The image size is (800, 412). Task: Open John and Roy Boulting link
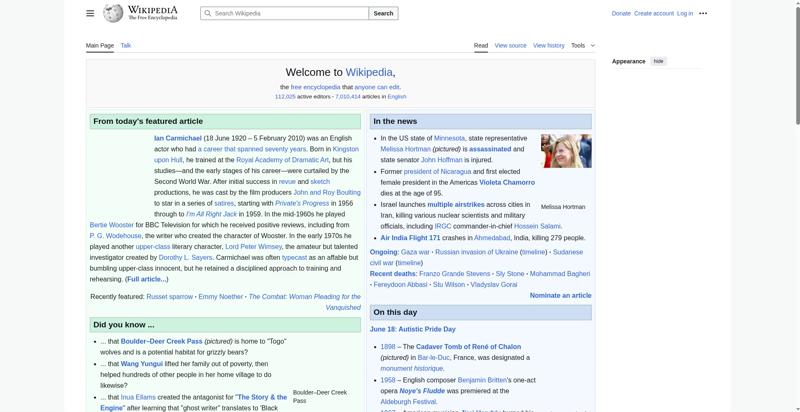327,193
